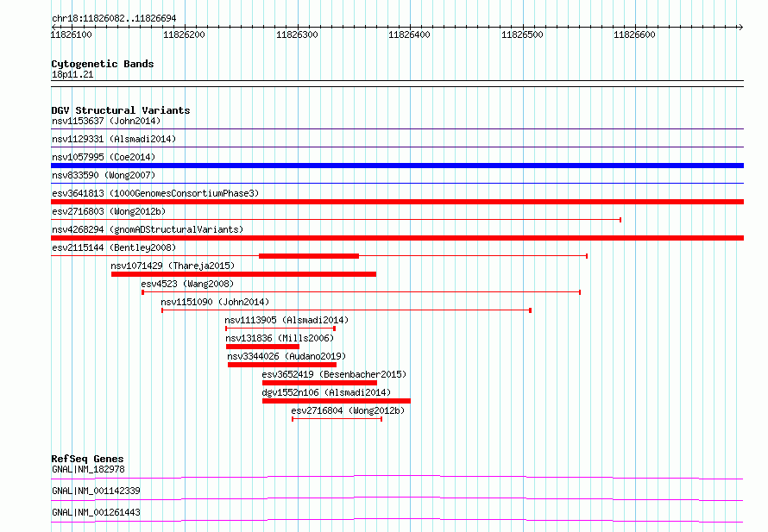The height and width of the screenshot is (532, 768).
Task: Select nsv131836 (Mills2006) variant label
Action: 280,338
